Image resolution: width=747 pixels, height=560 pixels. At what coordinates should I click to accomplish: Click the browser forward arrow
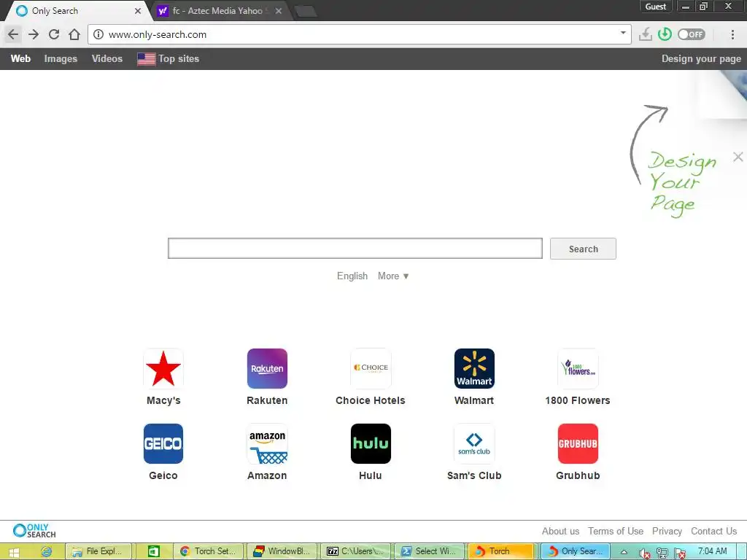[x=34, y=34]
